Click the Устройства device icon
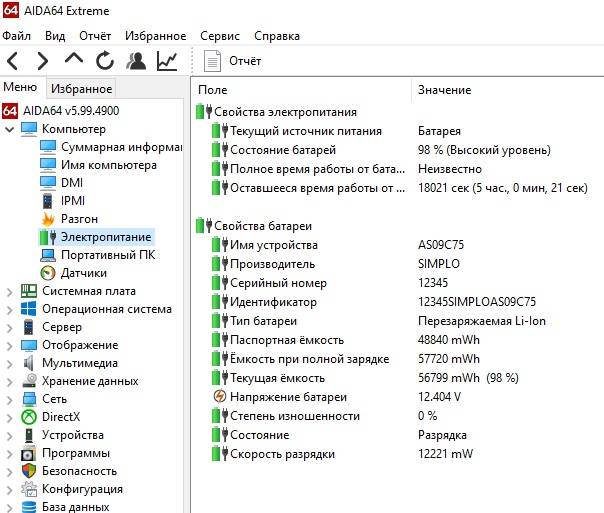 click(29, 435)
